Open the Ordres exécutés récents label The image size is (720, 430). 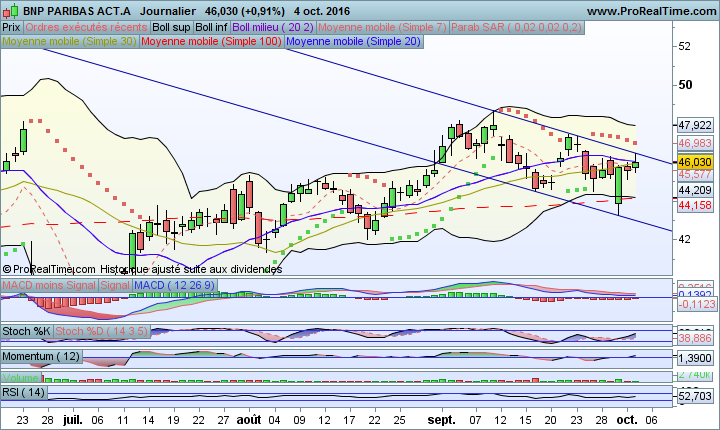[86, 28]
